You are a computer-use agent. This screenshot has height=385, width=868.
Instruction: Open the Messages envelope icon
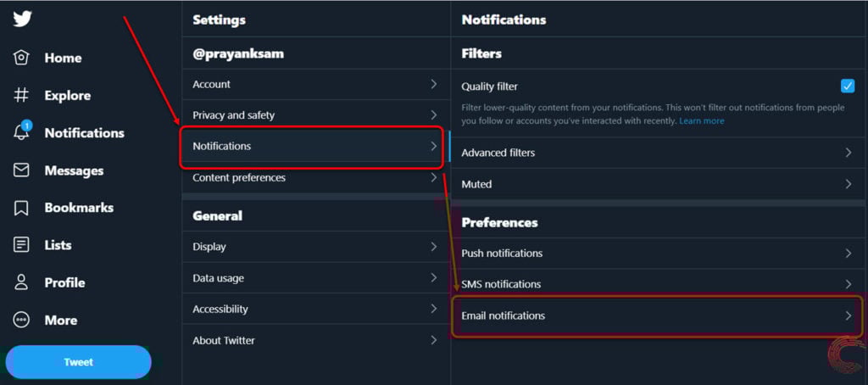coord(21,170)
